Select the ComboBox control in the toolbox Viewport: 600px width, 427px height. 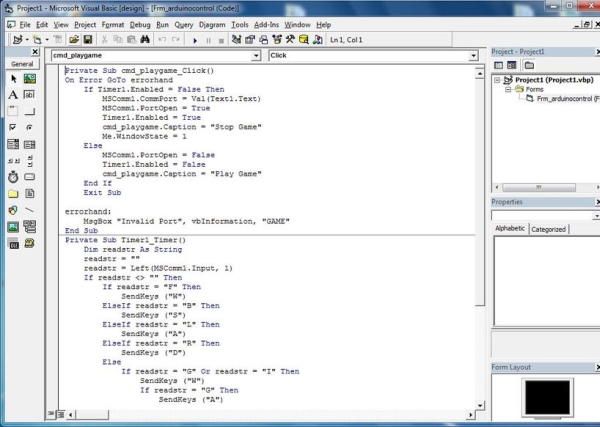[x=13, y=144]
